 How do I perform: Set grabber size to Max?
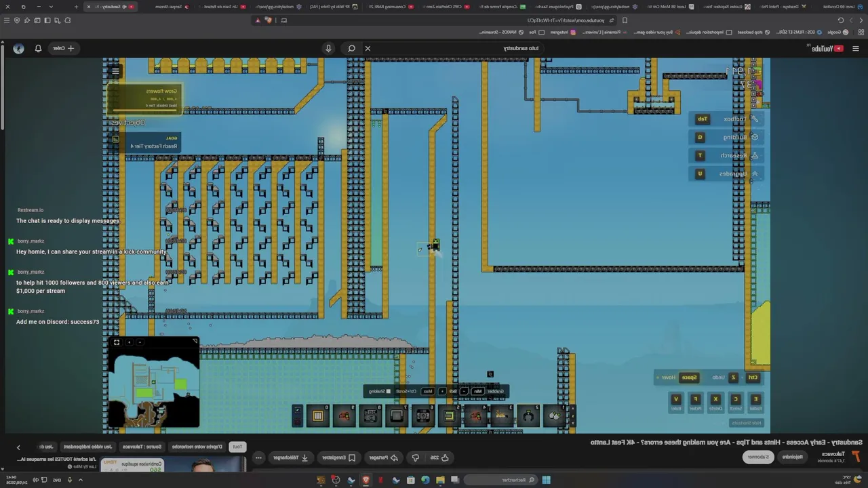428,391
